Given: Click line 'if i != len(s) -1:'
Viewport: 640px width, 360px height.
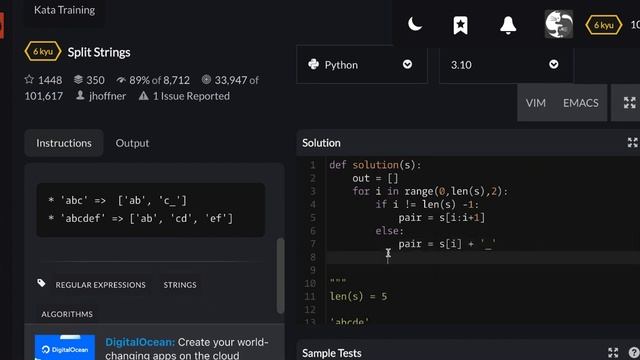Looking at the screenshot, I should [427, 204].
